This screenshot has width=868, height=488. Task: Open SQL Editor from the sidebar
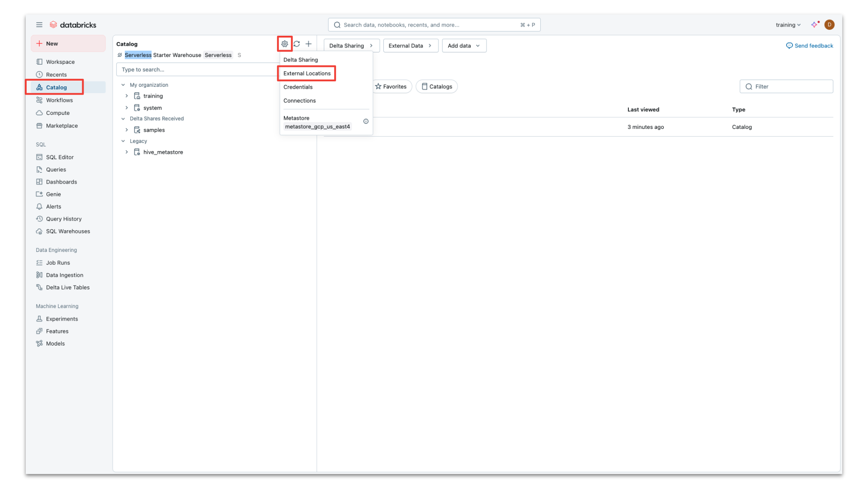[x=60, y=157]
